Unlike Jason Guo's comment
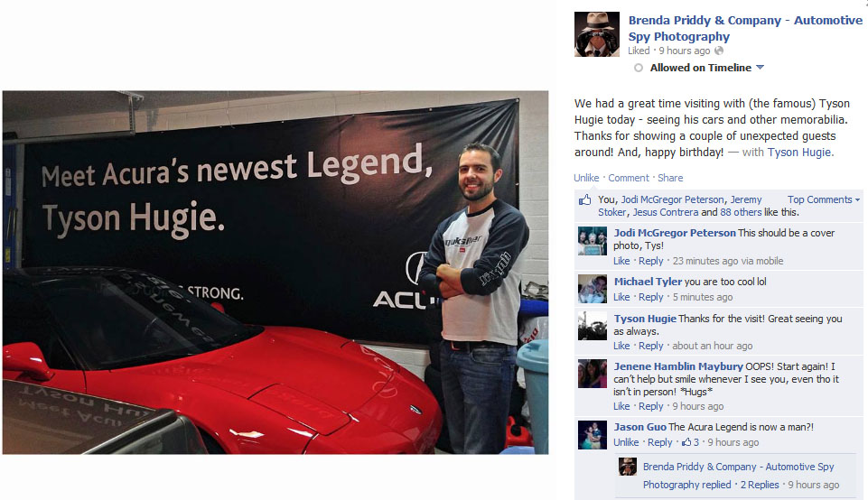This screenshot has width=868, height=500. tap(626, 442)
